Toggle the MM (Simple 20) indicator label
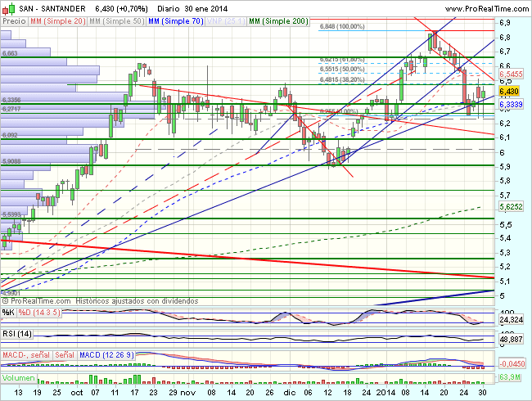 57,21
